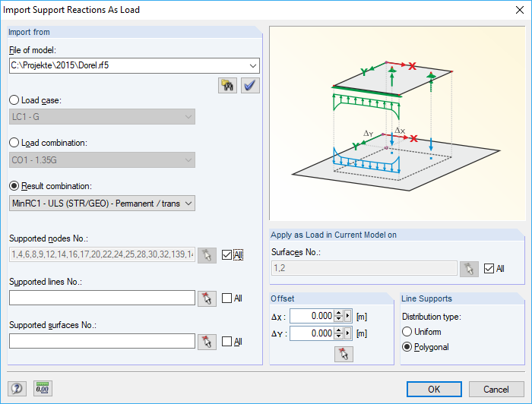Click the ΔX offset value field
The image size is (532, 404).
pyautogui.click(x=312, y=316)
